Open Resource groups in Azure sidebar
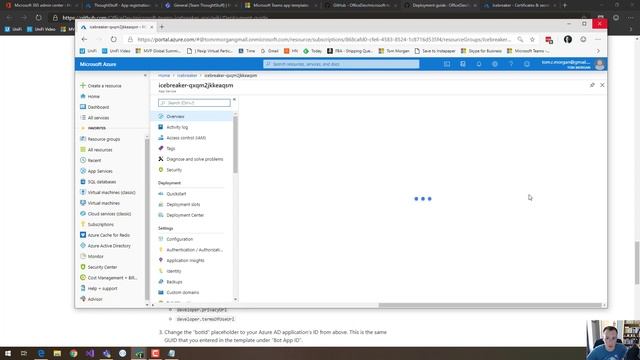The height and width of the screenshot is (360, 640). coord(100,139)
